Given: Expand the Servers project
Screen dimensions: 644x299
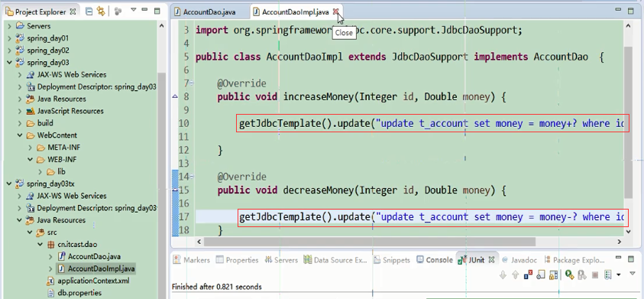Looking at the screenshot, I should 9,26.
